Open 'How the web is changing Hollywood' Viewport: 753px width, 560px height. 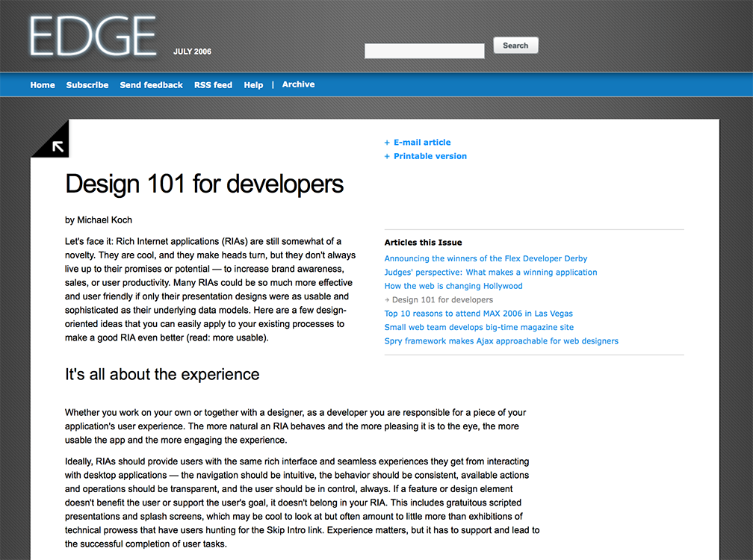453,285
